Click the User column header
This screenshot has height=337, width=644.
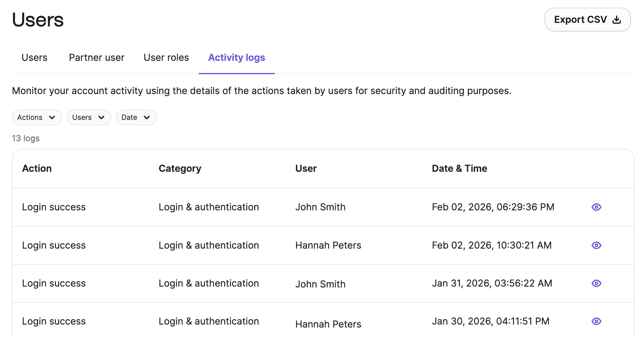[x=306, y=168]
